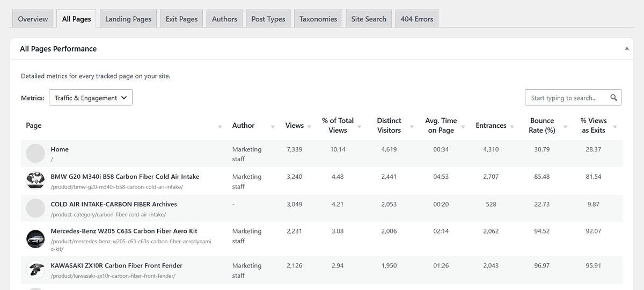Sort by Distinct Visitors column arrow
This screenshot has height=290, width=644.
point(412,127)
